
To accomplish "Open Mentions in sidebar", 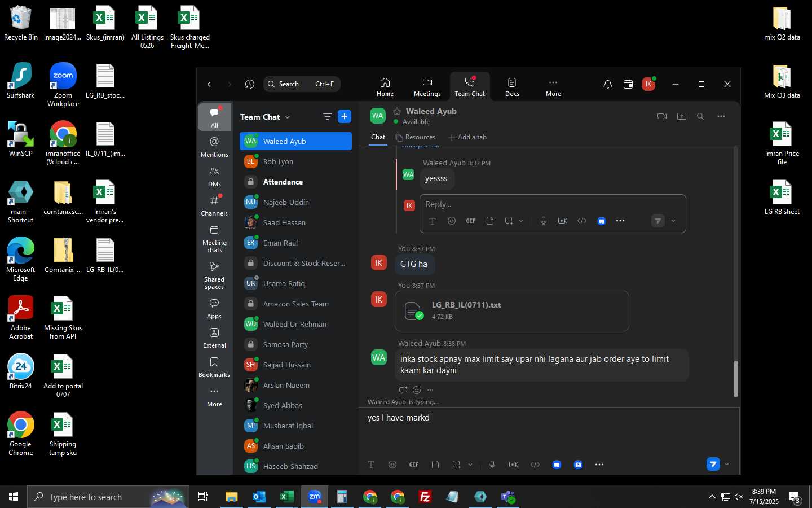I will (x=214, y=147).
